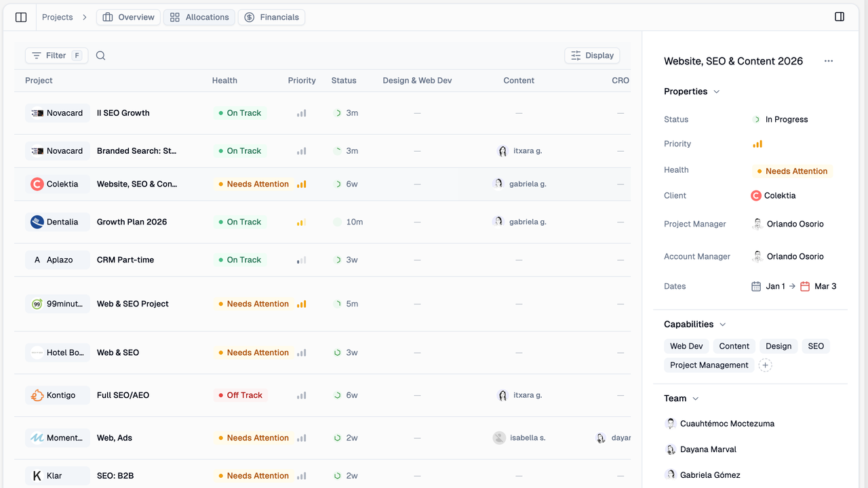The image size is (868, 488).
Task: Open the three-dots menu beside project title
Action: point(829,61)
